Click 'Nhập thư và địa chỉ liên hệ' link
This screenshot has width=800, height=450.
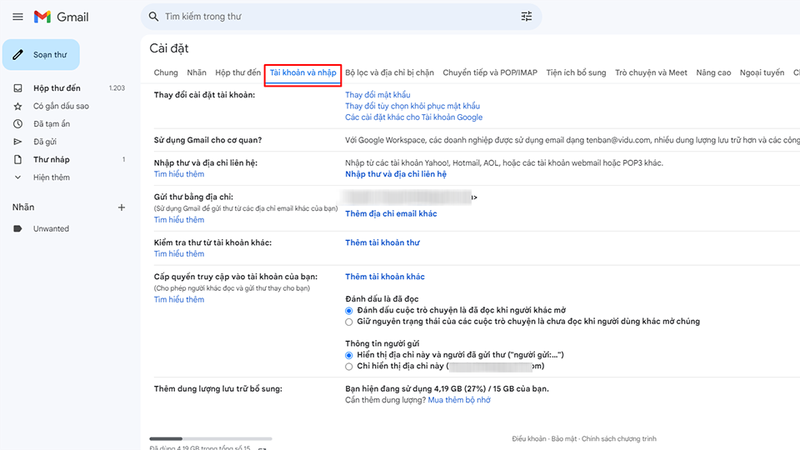[x=395, y=174]
